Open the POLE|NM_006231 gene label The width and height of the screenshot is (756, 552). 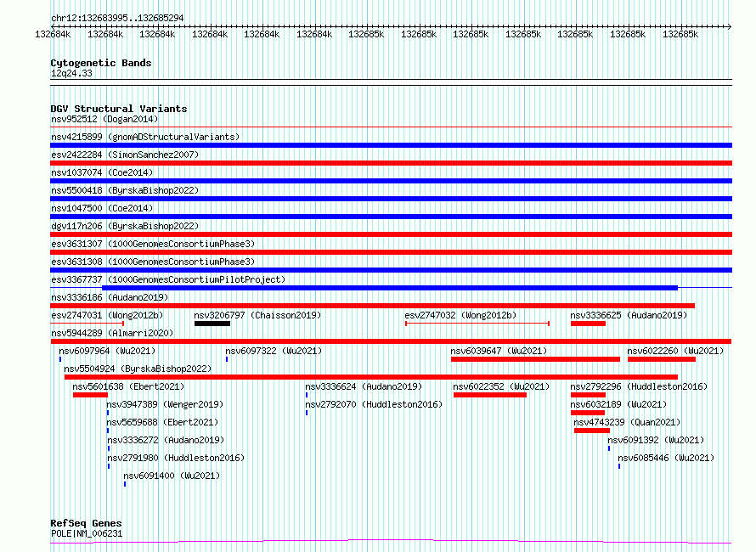point(87,533)
